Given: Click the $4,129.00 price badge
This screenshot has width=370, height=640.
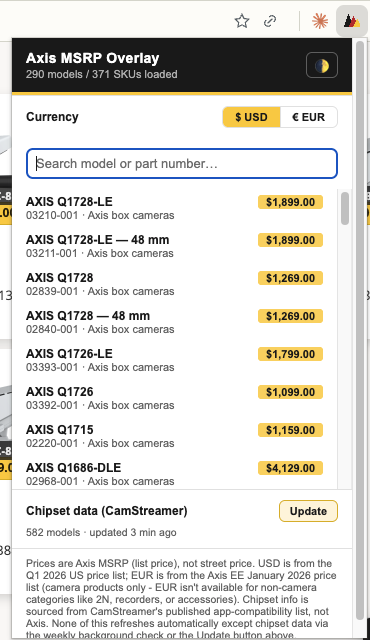Looking at the screenshot, I should click(x=290, y=468).
